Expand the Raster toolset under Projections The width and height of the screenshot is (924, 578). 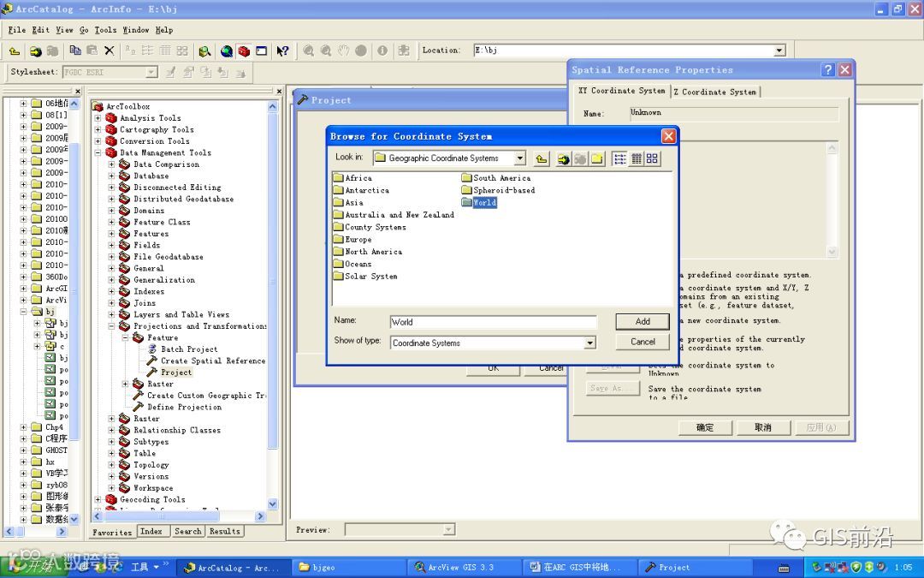[125, 384]
